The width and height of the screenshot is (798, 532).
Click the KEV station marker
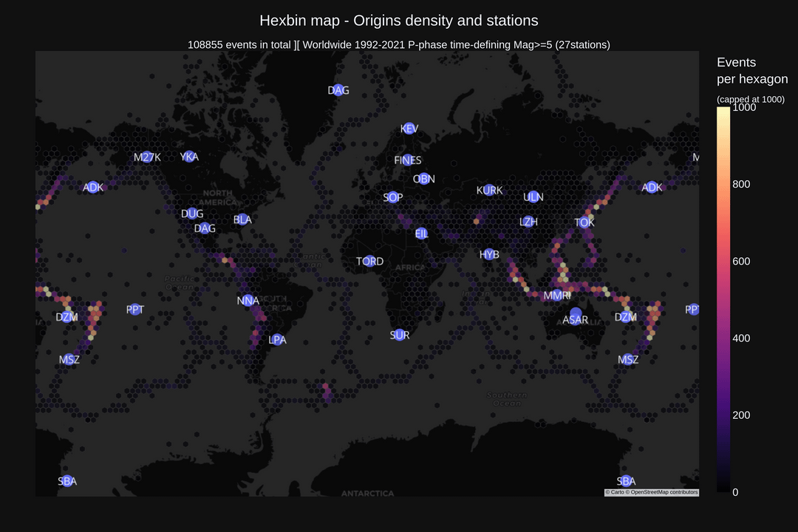click(x=409, y=129)
